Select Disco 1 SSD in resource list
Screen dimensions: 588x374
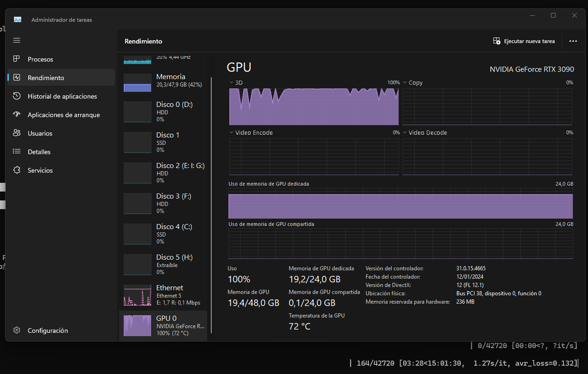pyautogui.click(x=163, y=142)
